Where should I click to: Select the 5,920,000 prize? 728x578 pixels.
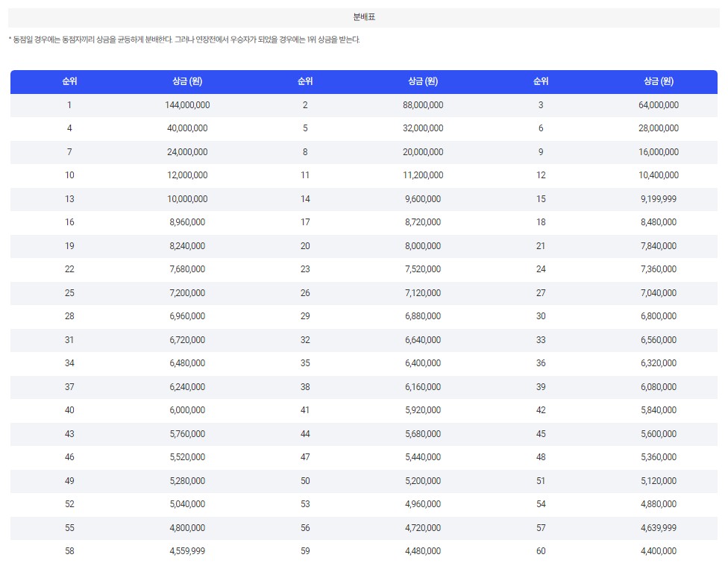423,410
